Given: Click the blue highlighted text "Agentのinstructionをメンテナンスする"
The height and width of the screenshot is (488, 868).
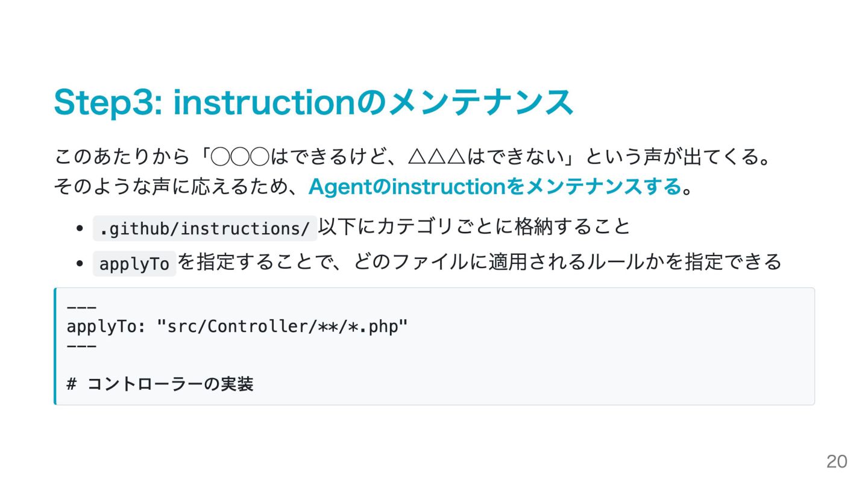Looking at the screenshot, I should tap(495, 187).
